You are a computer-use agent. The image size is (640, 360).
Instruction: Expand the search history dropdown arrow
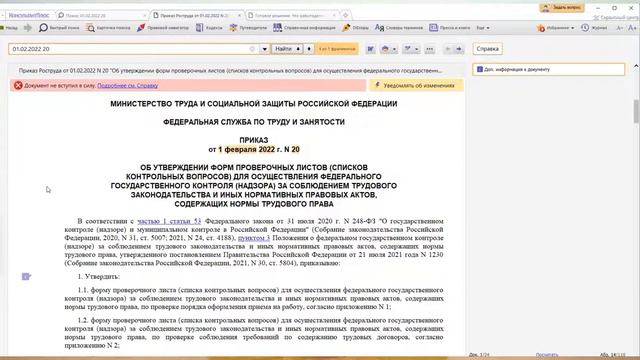pos(264,49)
